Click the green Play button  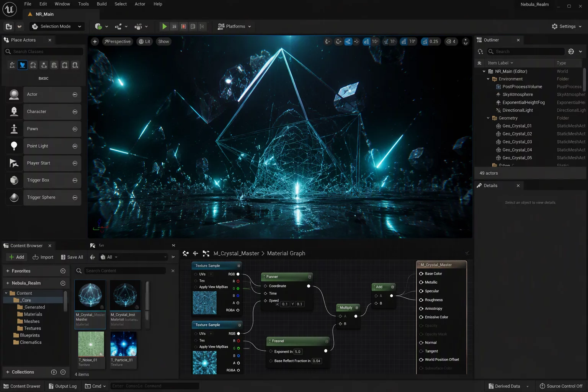(164, 26)
